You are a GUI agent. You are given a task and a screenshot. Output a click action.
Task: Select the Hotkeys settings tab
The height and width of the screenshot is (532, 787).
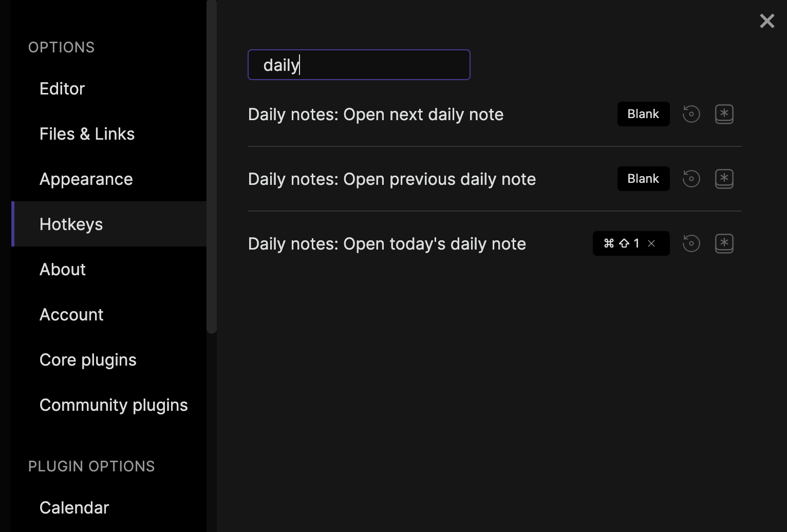[x=71, y=224]
